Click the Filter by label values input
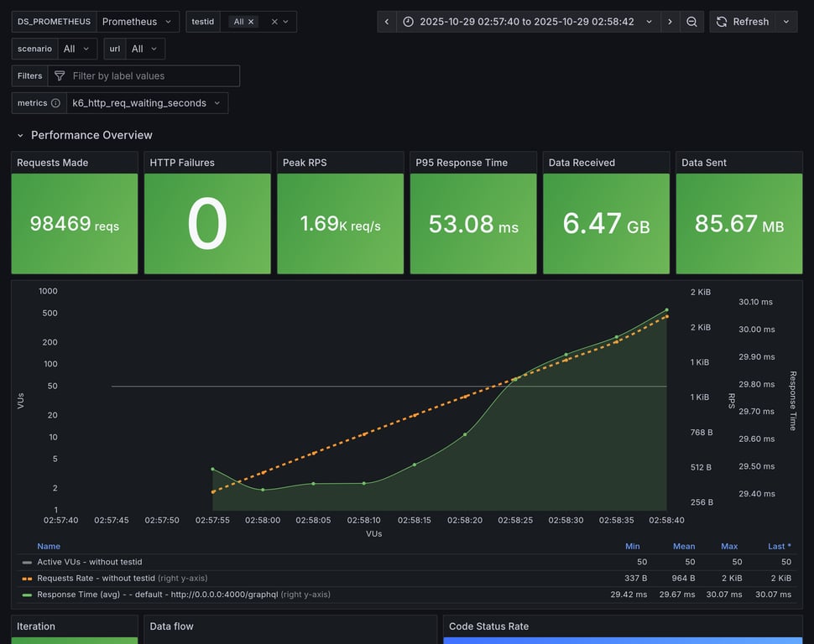 tap(151, 76)
